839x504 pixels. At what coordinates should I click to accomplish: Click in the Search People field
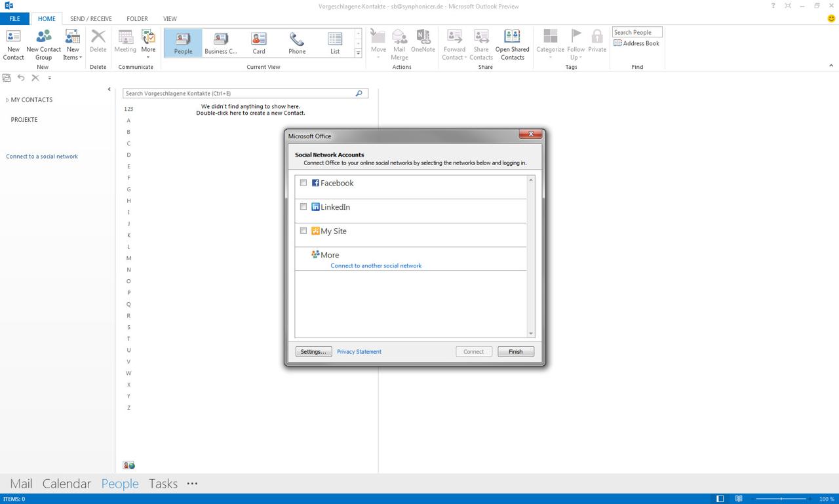click(x=637, y=32)
